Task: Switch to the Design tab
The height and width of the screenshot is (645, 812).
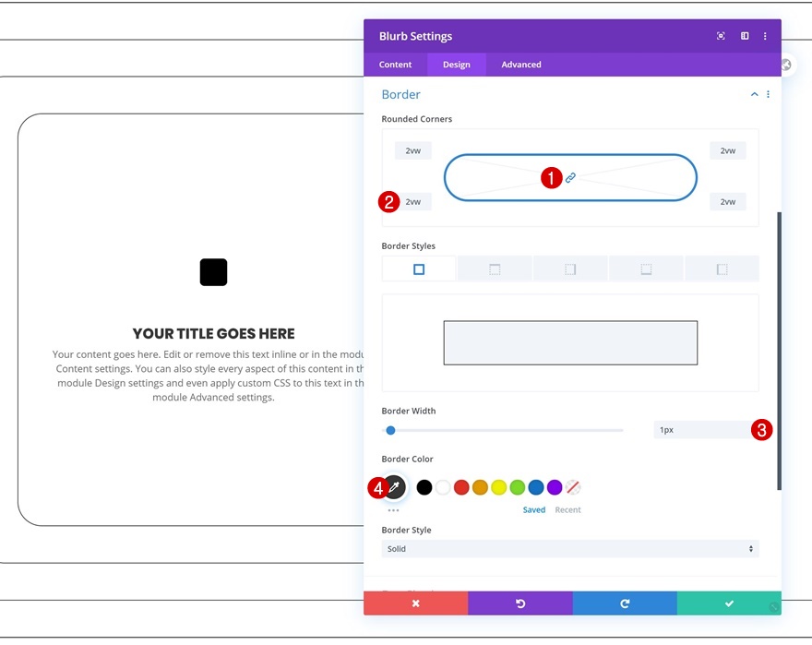Action: [x=456, y=65]
